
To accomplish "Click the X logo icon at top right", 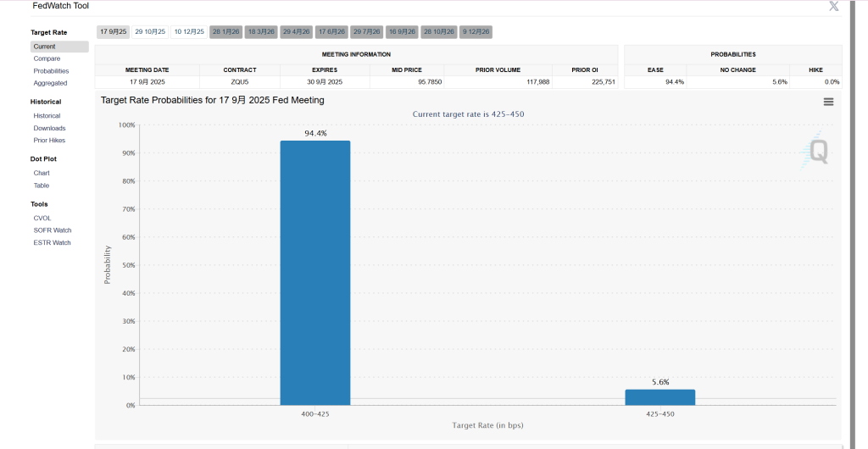I will 833,6.
